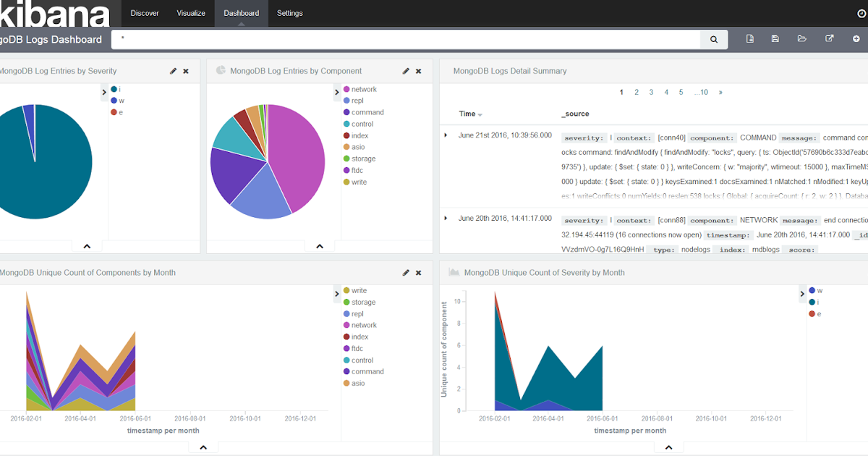Click the asio color dot in area legend
This screenshot has width=868, height=456.
(x=346, y=383)
